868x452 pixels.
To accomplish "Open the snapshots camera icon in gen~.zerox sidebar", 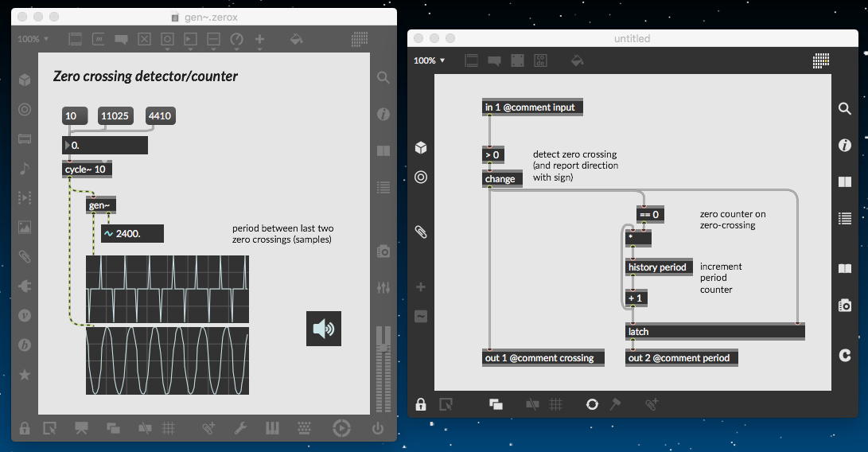I will click(x=383, y=251).
